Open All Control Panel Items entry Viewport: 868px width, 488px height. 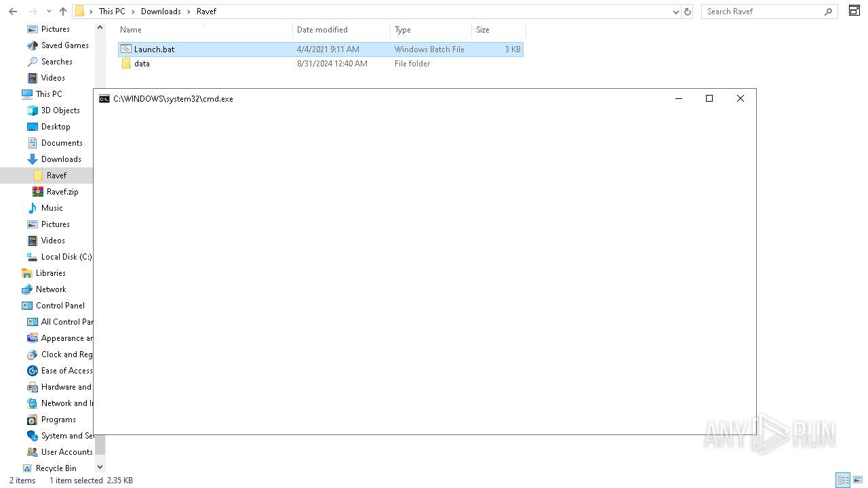point(66,322)
